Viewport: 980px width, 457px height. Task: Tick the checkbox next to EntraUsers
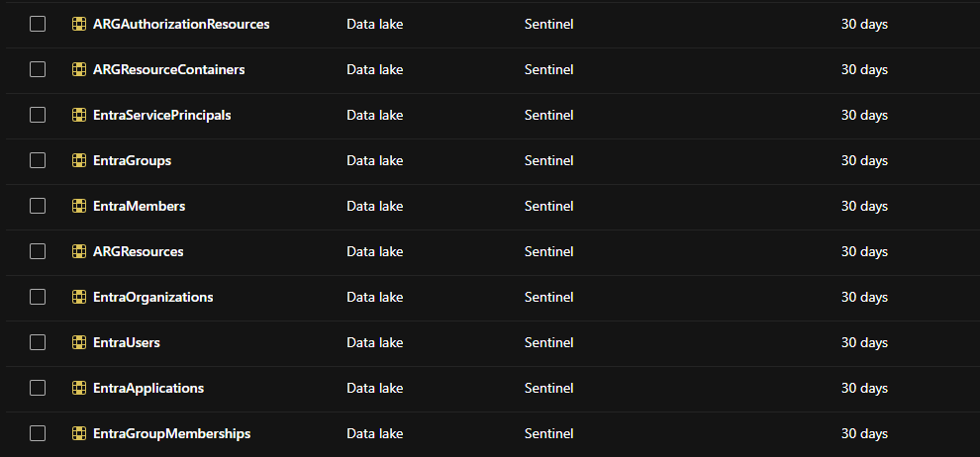pos(38,342)
